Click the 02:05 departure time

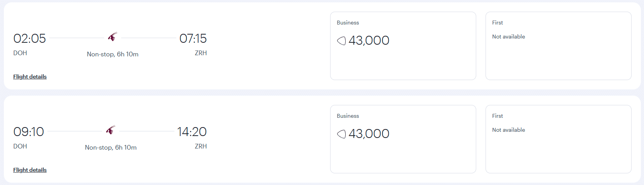point(30,38)
